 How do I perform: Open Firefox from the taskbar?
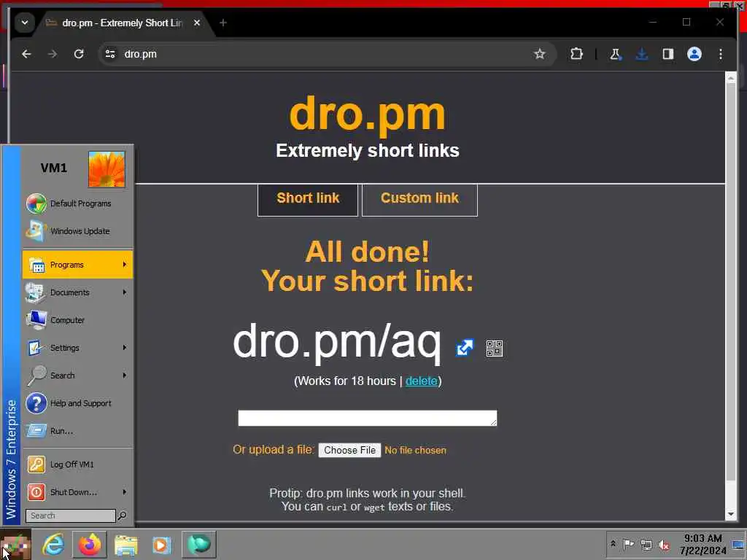[x=90, y=544]
